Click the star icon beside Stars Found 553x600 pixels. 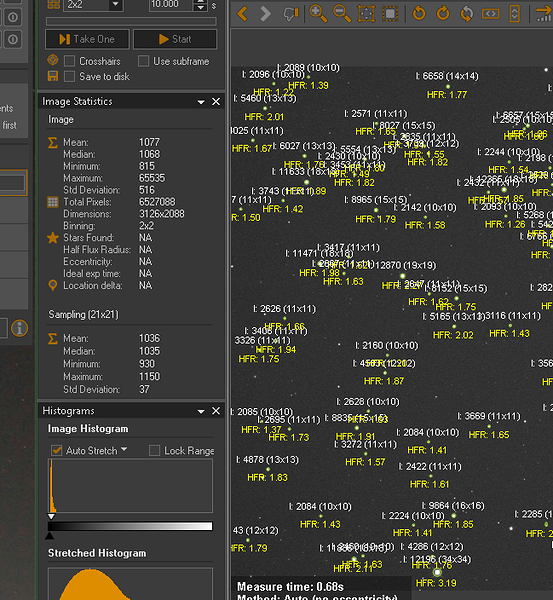tap(53, 238)
